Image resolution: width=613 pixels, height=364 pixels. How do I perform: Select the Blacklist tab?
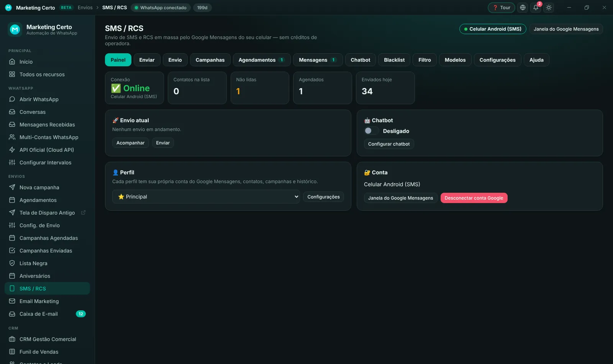(x=394, y=60)
